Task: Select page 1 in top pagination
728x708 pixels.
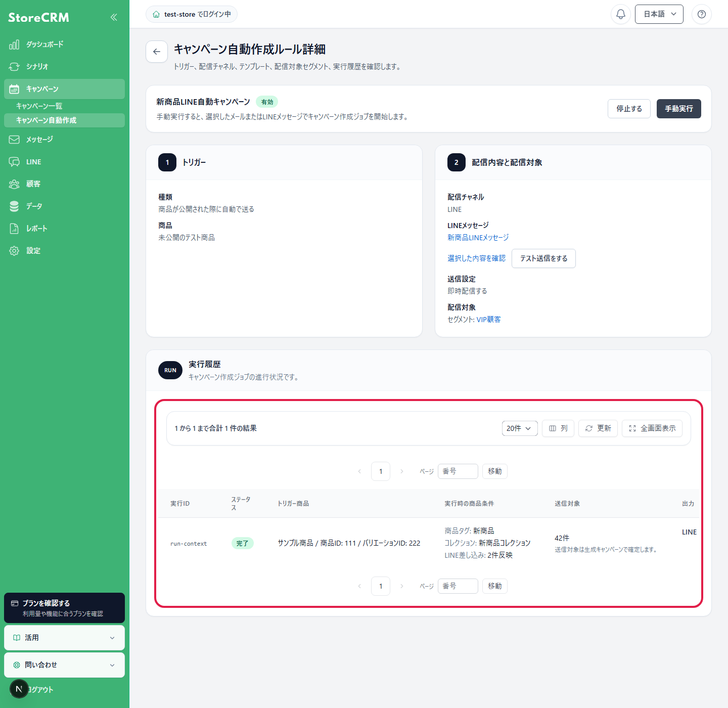Action: point(381,471)
